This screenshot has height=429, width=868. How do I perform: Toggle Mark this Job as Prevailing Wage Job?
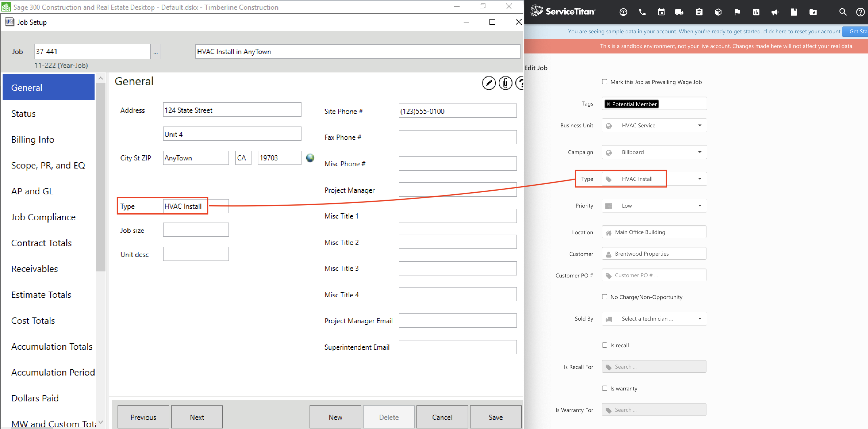click(x=604, y=82)
